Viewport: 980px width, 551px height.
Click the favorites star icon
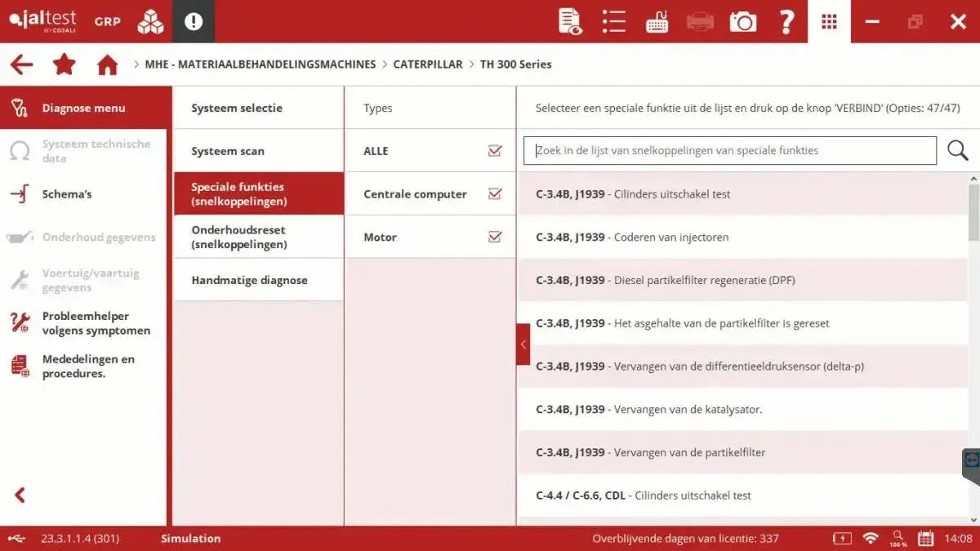65,64
